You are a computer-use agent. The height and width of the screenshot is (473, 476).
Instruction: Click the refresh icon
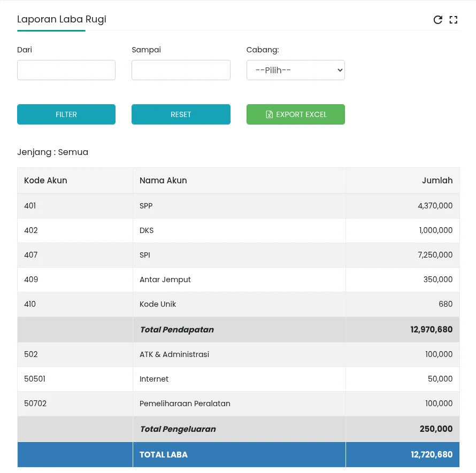coord(437,20)
